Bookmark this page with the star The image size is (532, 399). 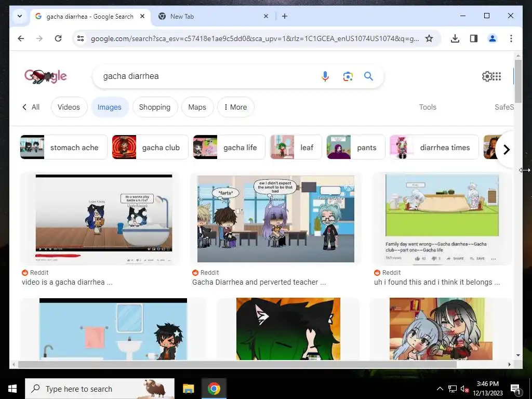click(x=429, y=38)
